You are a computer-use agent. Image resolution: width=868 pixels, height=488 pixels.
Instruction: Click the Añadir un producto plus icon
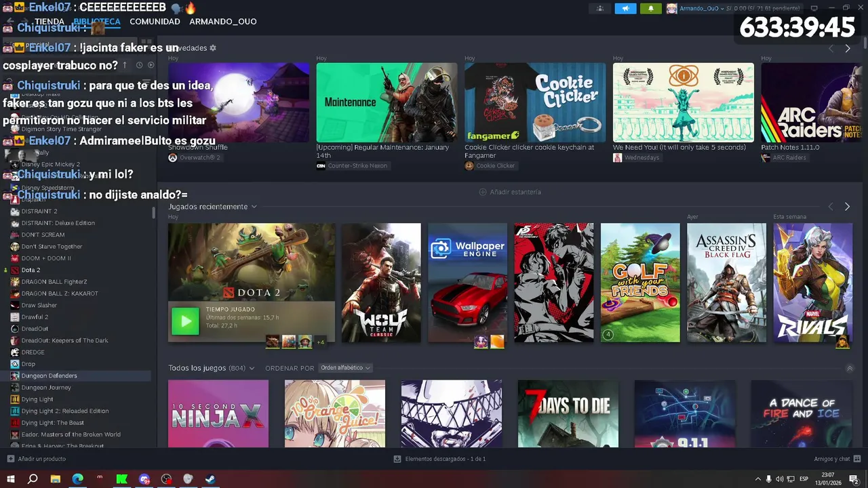(10, 459)
